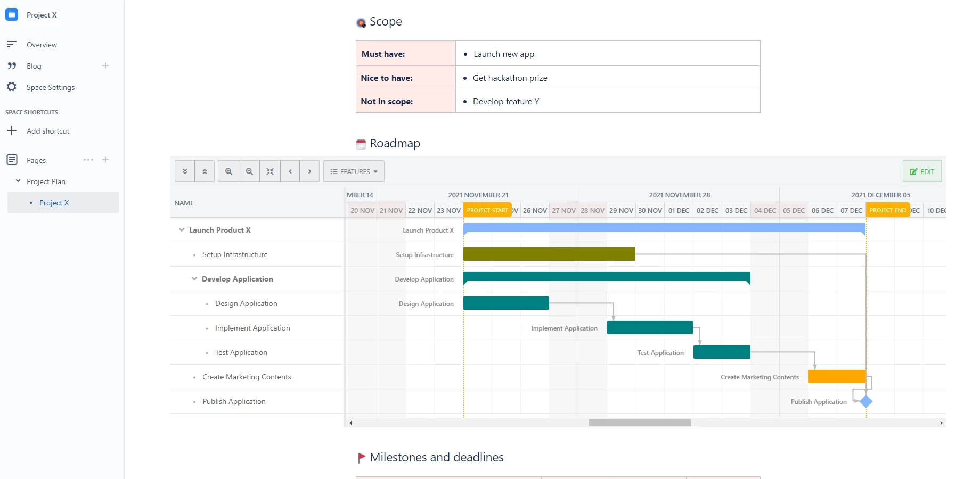This screenshot has height=479, width=980.
Task: Click the EDIT button on the roadmap
Action: click(x=922, y=171)
